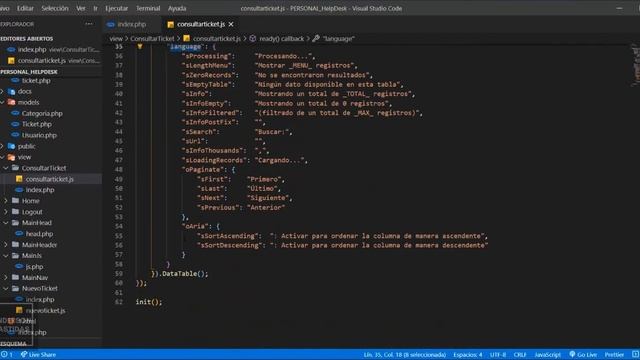Image resolution: width=640 pixels, height=360 pixels.
Task: Open index.php under ConsultarTicket folder
Action: click(40, 190)
